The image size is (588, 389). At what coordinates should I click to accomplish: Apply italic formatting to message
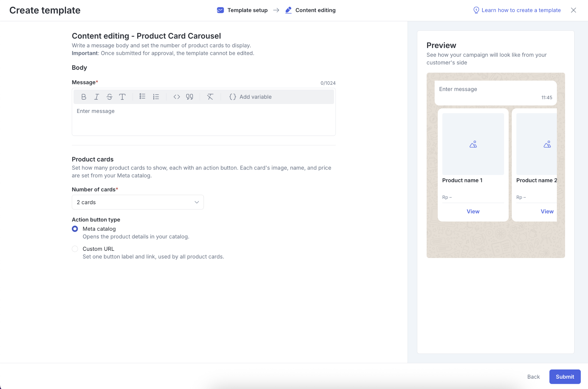[x=96, y=97]
